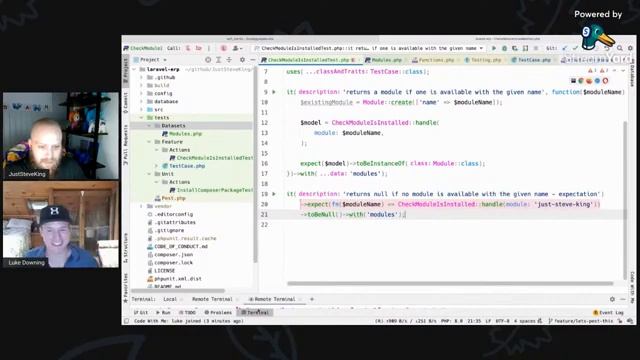Open the Event Log
The image size is (640, 360).
(608, 313)
